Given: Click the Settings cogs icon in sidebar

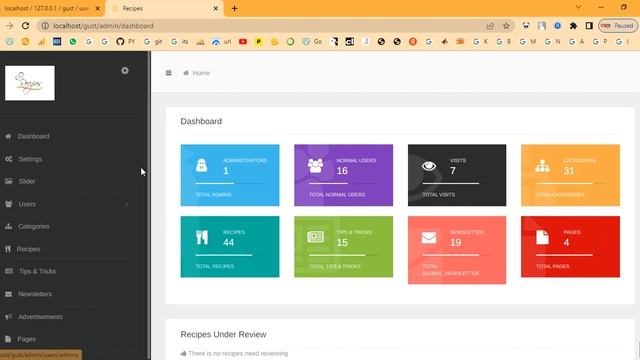Looking at the screenshot, I should tap(9, 159).
